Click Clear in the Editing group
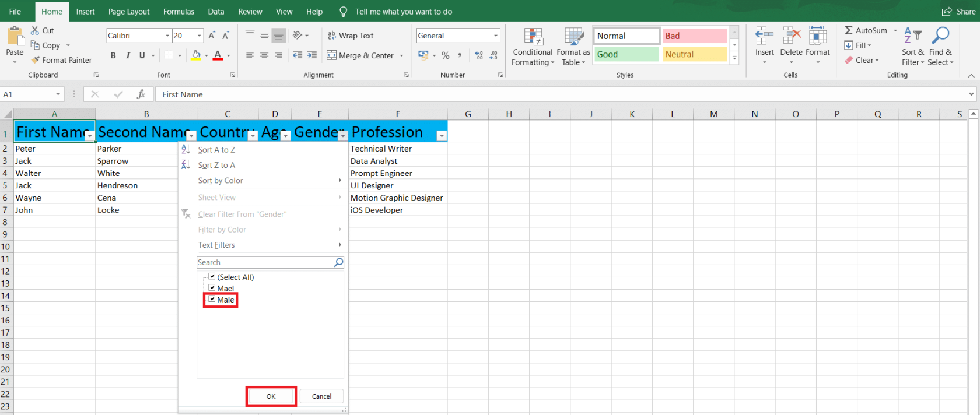 point(862,60)
